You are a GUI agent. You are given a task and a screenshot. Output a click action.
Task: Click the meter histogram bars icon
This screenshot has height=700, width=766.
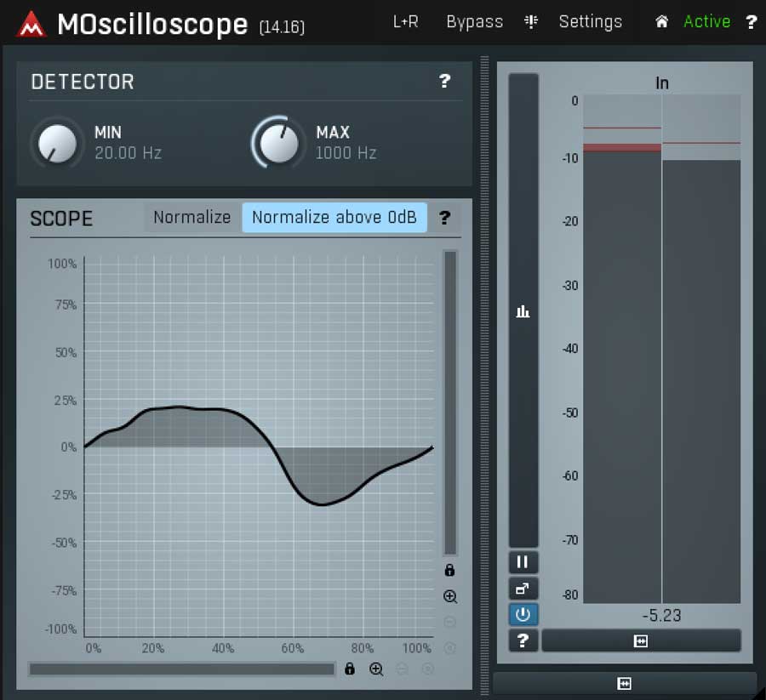(x=523, y=310)
